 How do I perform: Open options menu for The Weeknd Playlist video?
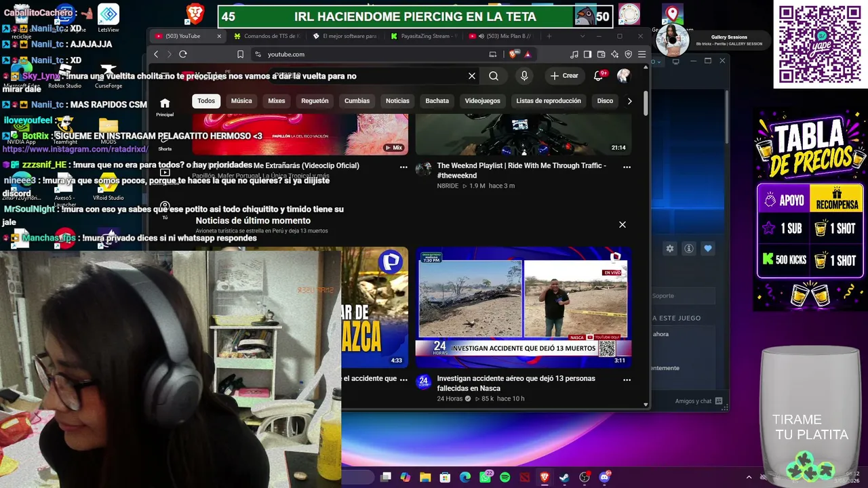click(627, 167)
